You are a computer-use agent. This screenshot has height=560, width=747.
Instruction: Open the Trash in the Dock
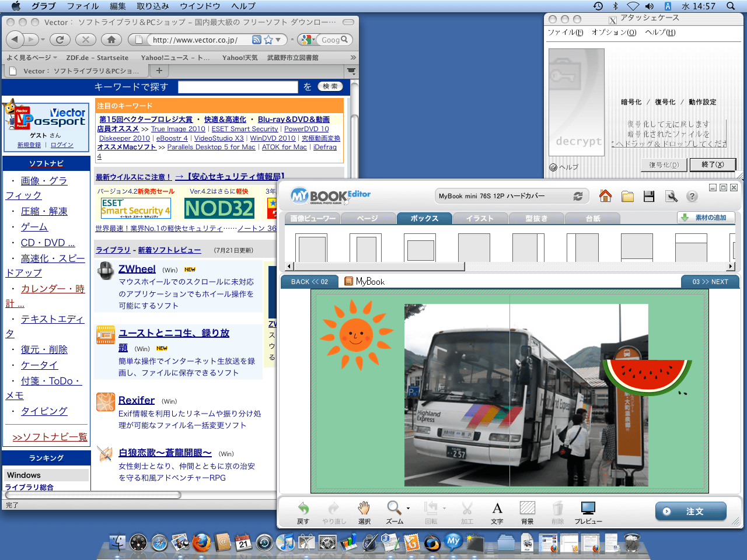(632, 542)
